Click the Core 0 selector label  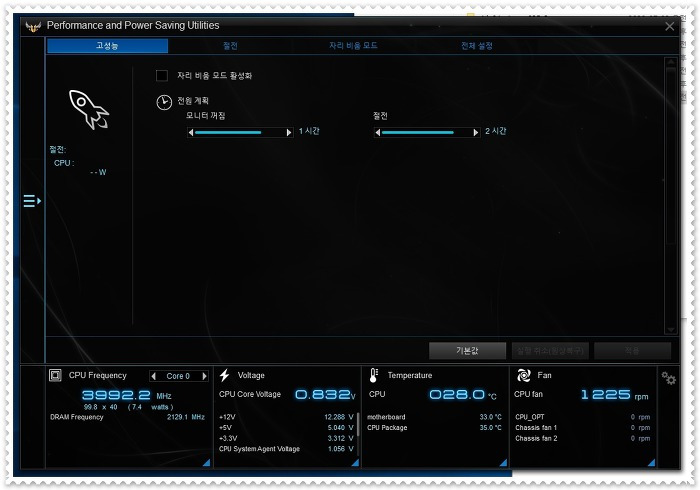click(178, 376)
